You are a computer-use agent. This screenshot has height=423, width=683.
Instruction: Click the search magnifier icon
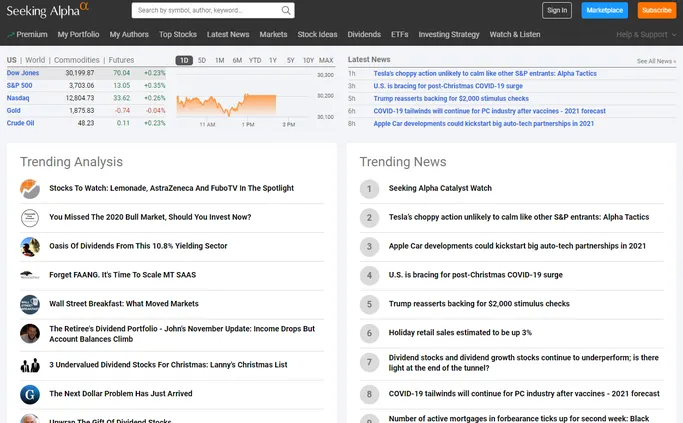(x=286, y=10)
